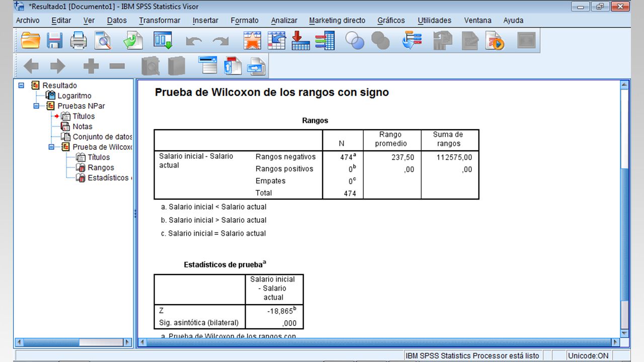Save the output with the floppy disk icon

pos(54,41)
